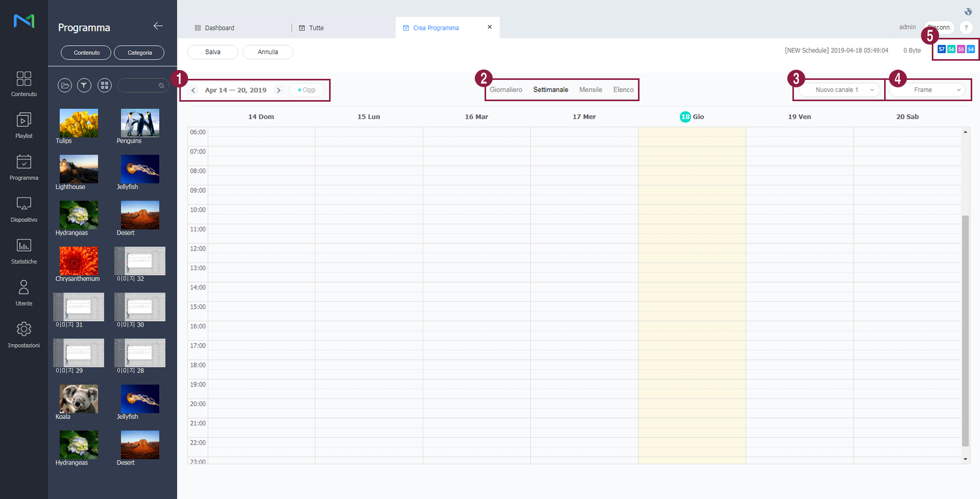The height and width of the screenshot is (499, 980).
Task: Open Utente user management
Action: pos(24,293)
